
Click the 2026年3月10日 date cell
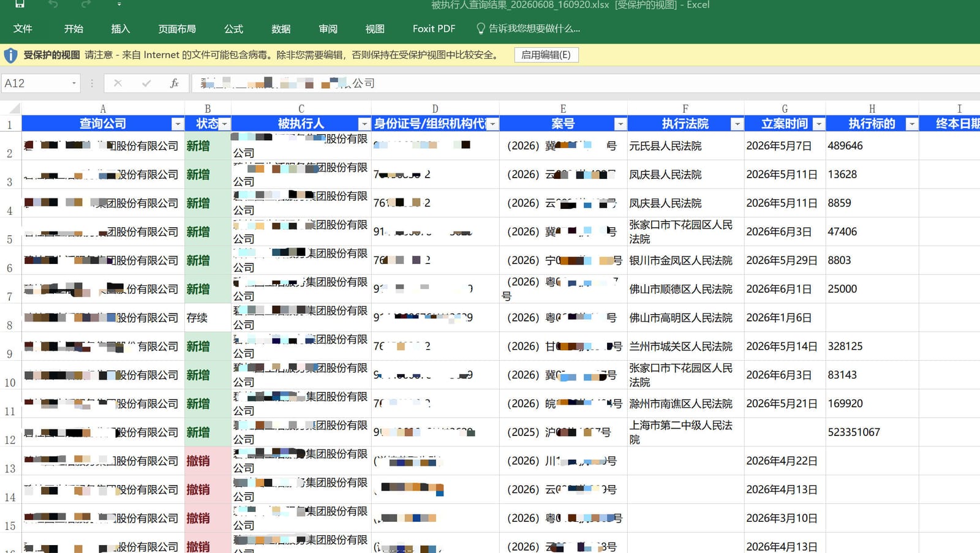(x=785, y=518)
